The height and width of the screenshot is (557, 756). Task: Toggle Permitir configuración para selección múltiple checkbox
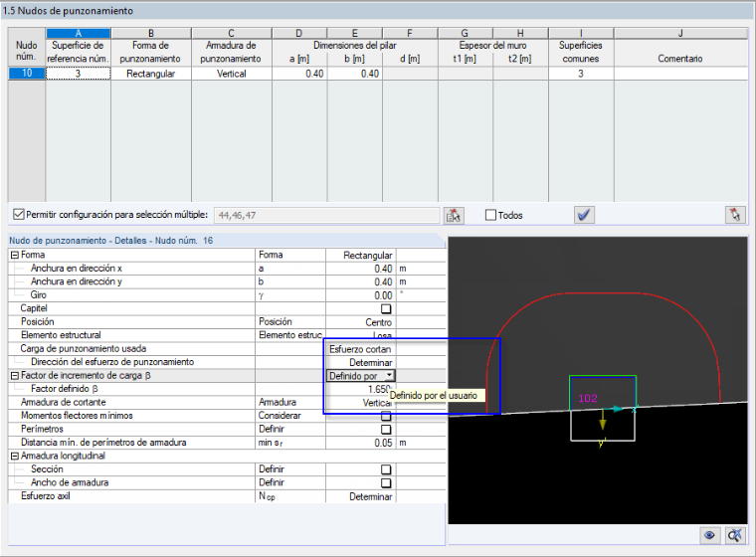tap(19, 214)
